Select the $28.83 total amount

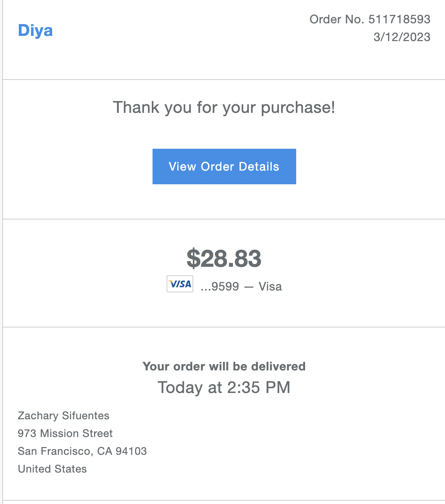click(224, 258)
